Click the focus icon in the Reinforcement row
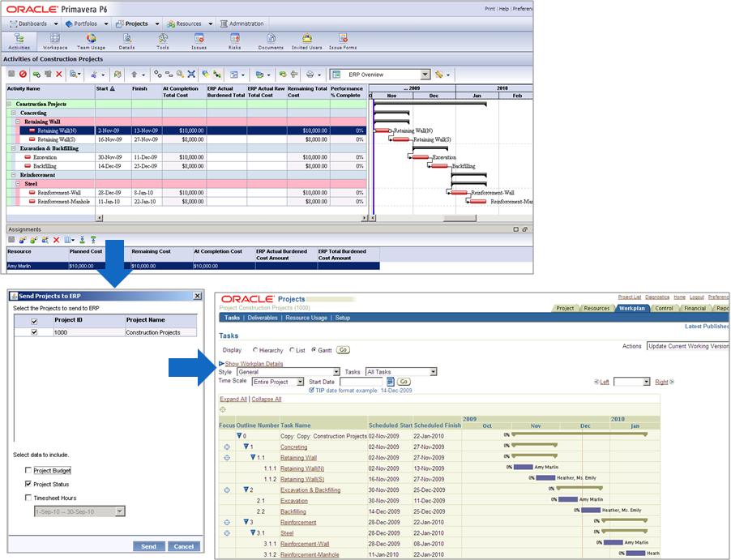Screen dimensions: 731x560 [x=227, y=522]
